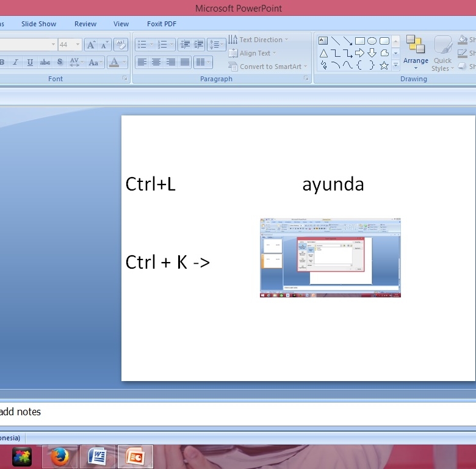Open the Foxit PDF tab
The image size is (476, 469).
162,24
